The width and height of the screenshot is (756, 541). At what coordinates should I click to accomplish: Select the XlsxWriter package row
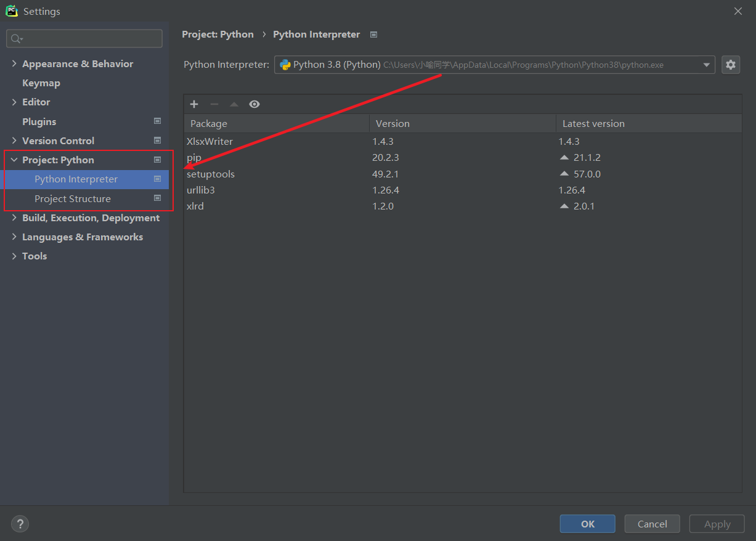click(463, 141)
